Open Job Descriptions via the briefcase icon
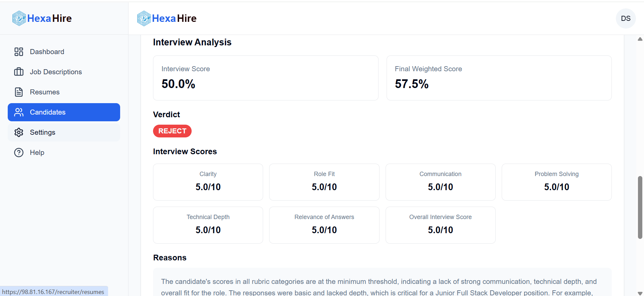644x296 pixels. pos(18,72)
